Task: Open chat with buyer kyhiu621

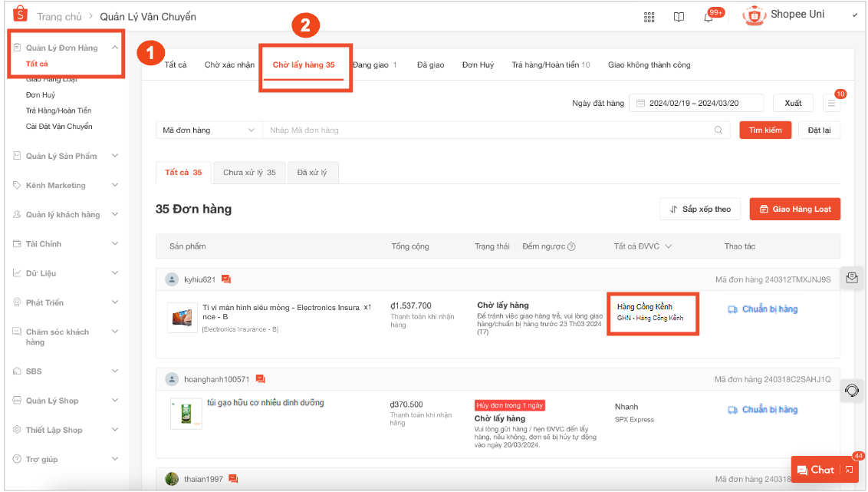Action: [x=226, y=279]
